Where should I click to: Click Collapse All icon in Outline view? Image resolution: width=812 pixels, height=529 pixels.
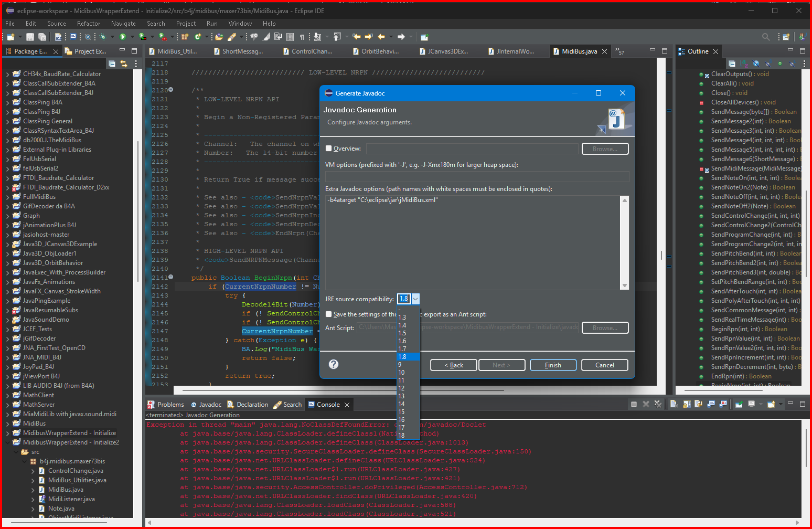coord(732,64)
